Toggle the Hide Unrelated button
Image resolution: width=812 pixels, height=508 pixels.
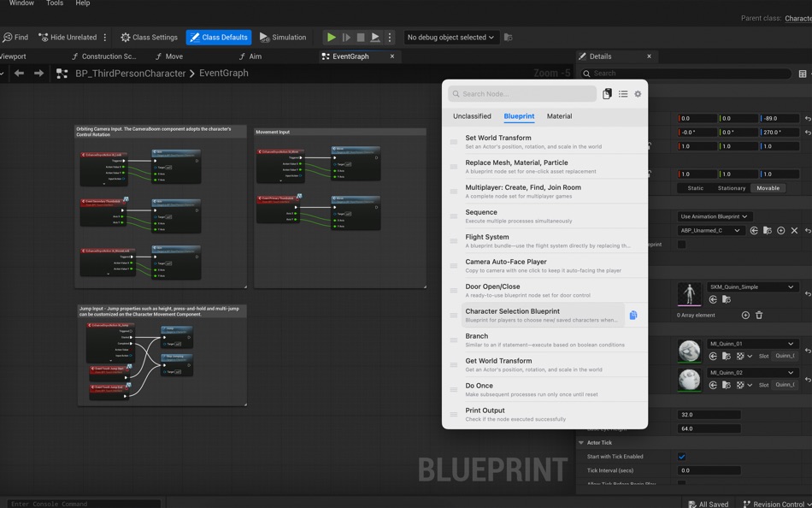coord(68,38)
